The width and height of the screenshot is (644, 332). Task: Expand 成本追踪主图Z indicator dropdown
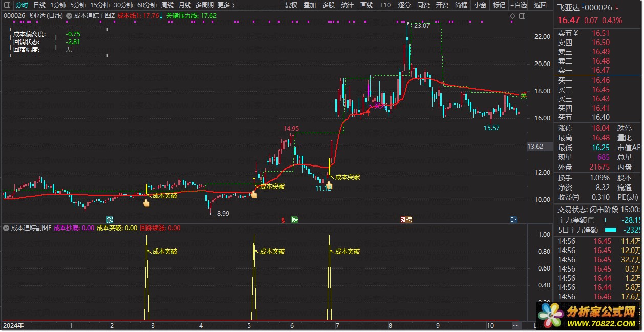[70, 16]
